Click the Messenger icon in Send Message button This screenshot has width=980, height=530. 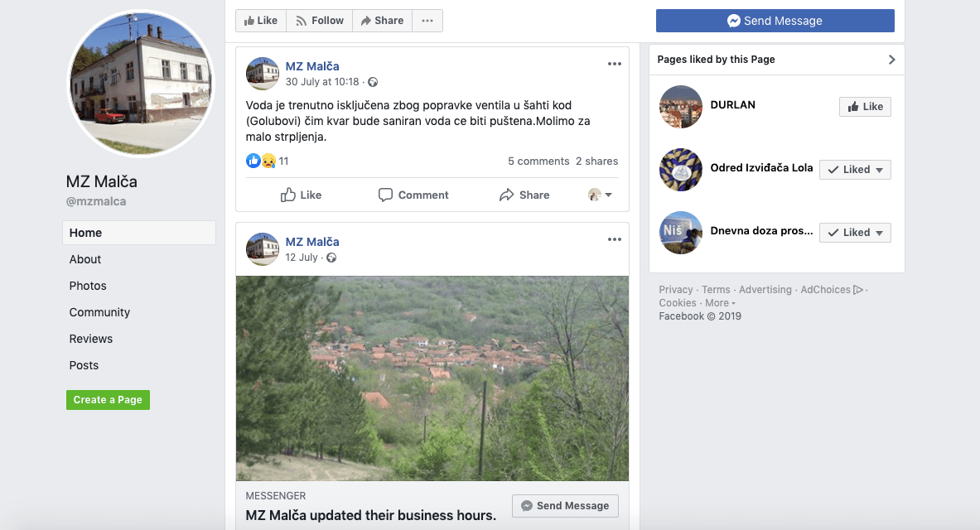click(732, 21)
